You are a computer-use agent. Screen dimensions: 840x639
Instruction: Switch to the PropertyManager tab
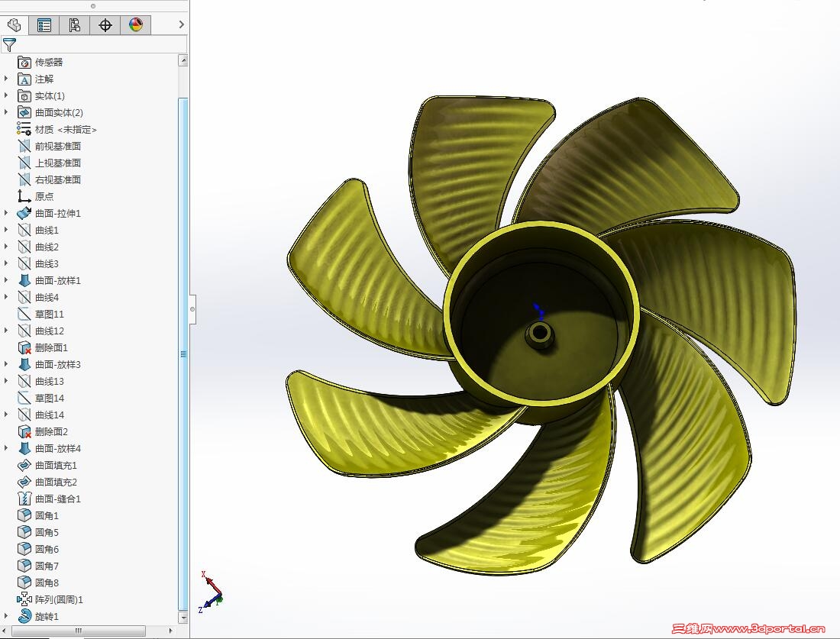pyautogui.click(x=44, y=24)
